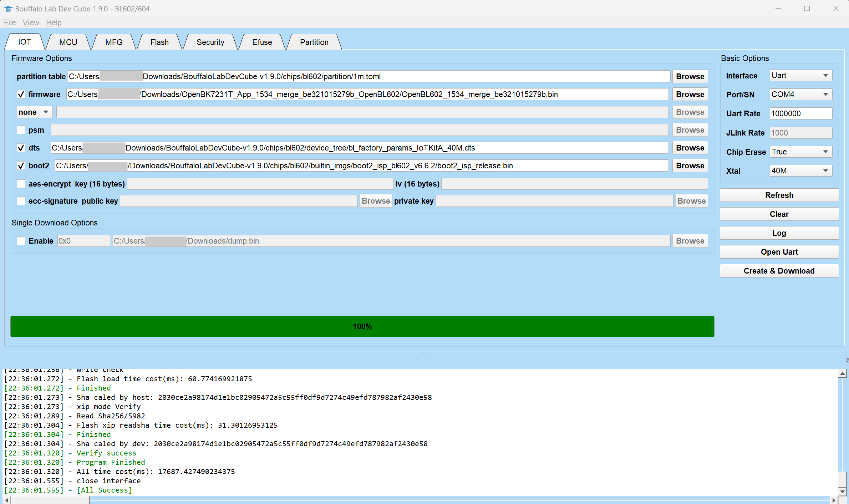Browse for the firmware file

[x=690, y=94]
